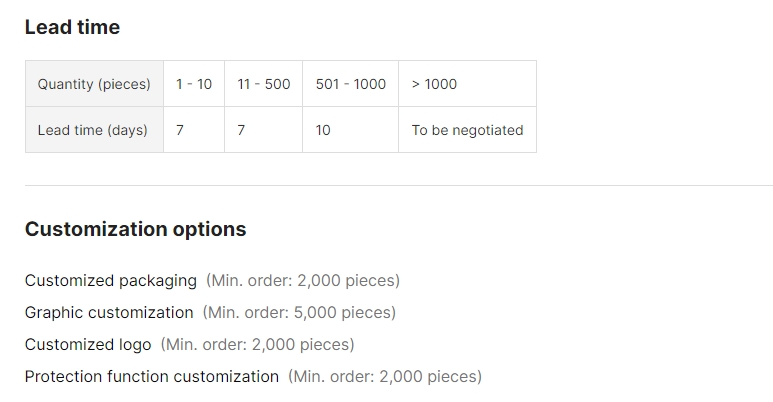The height and width of the screenshot is (402, 773).
Task: Click lead time value under 11 - 500
Action: coord(264,130)
